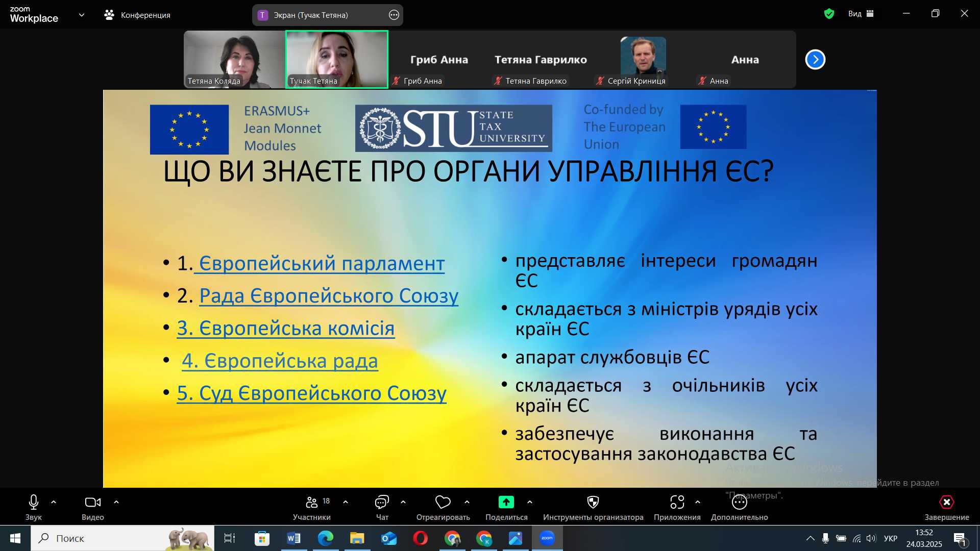The image size is (980, 551).
Task: Switch to Zoom in taskbar
Action: pos(547,538)
